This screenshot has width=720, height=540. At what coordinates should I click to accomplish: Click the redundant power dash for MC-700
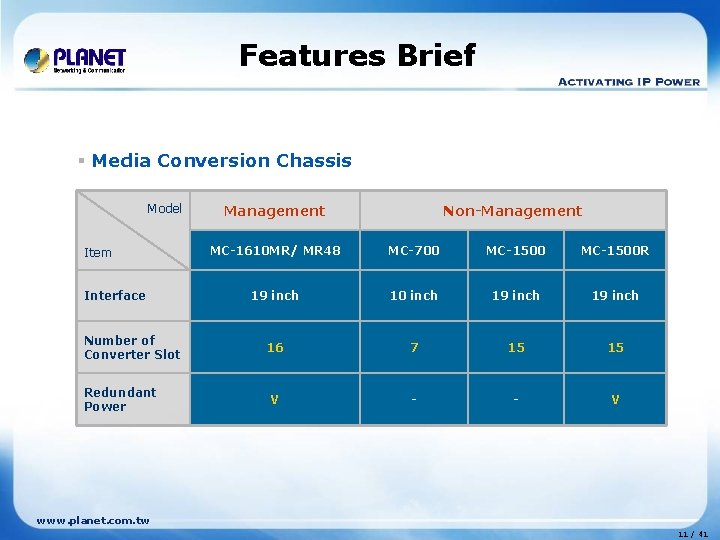414,399
